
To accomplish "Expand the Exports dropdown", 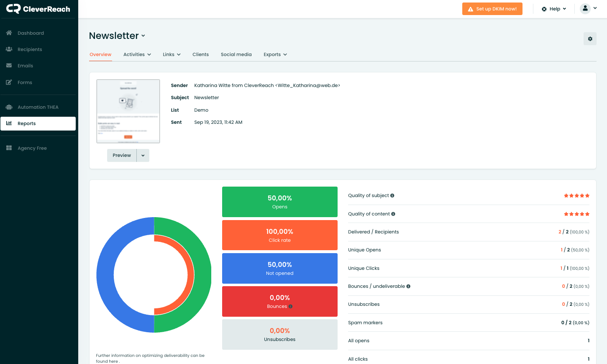I will click(x=275, y=54).
